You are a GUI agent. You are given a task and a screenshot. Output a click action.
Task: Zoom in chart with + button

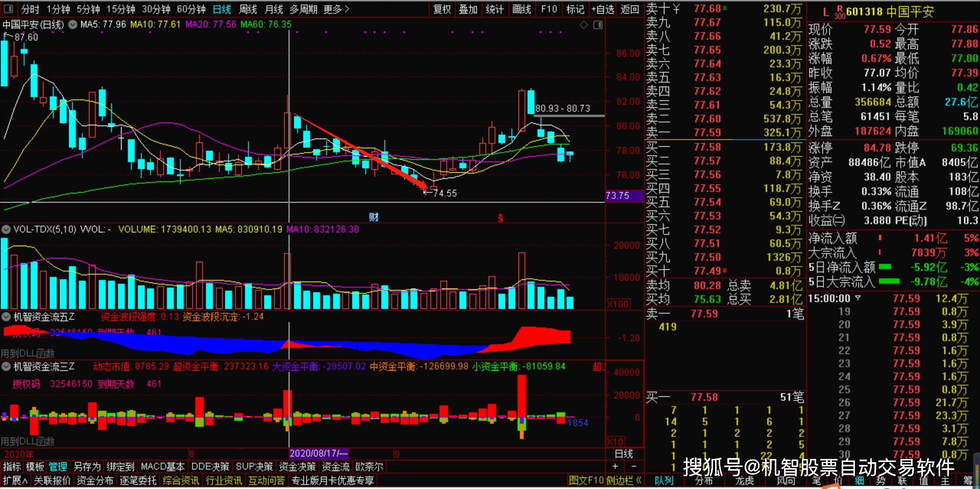click(x=615, y=466)
